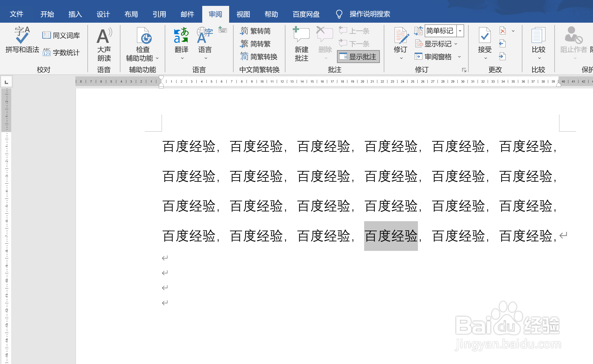Click the 语言 language icon

pos(204,35)
